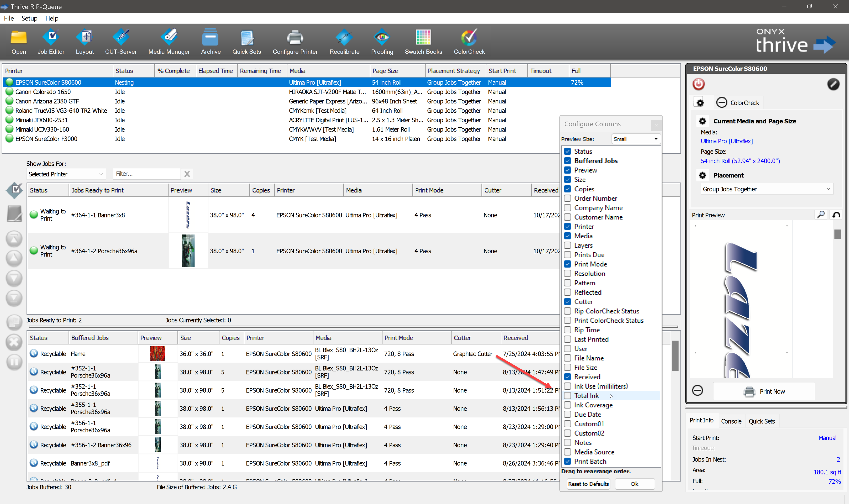849x504 pixels.
Task: Enable the Resolution column
Action: click(x=568, y=273)
